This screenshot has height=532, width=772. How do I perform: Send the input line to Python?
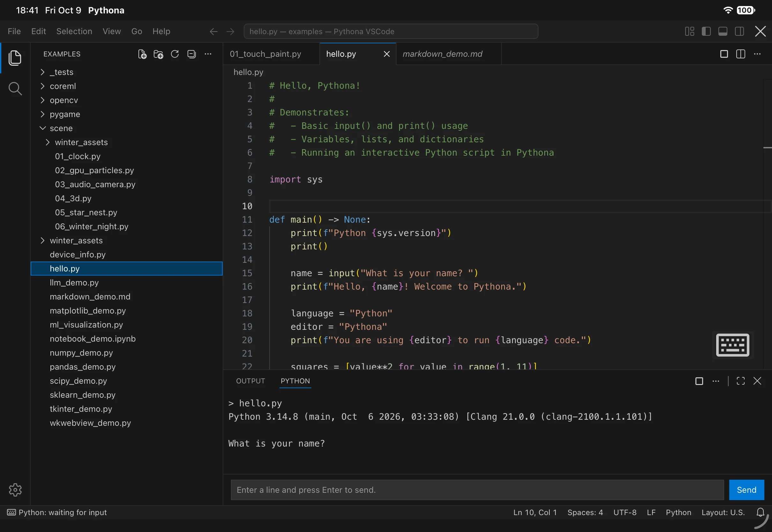click(x=746, y=490)
